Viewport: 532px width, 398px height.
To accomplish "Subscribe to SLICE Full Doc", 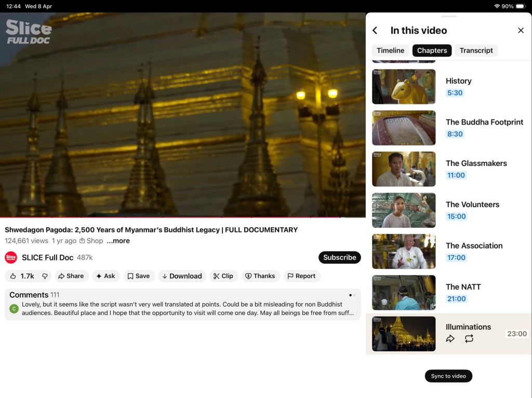I will 339,257.
